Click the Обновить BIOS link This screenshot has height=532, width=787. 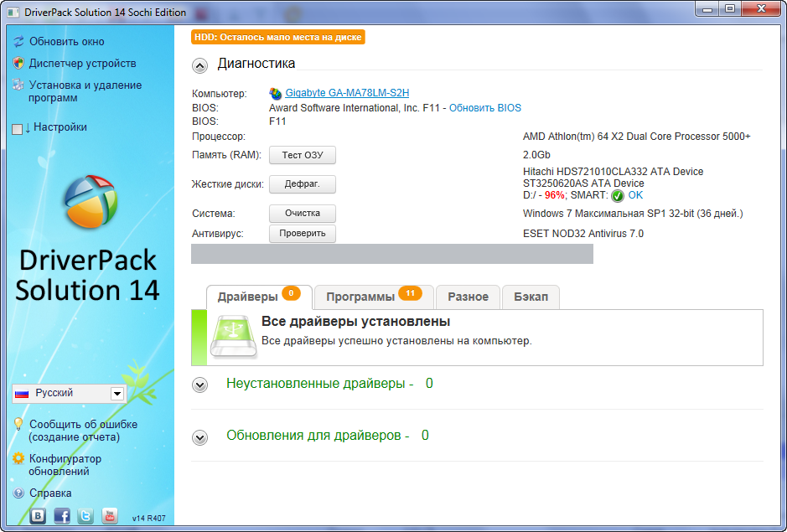[x=484, y=108]
